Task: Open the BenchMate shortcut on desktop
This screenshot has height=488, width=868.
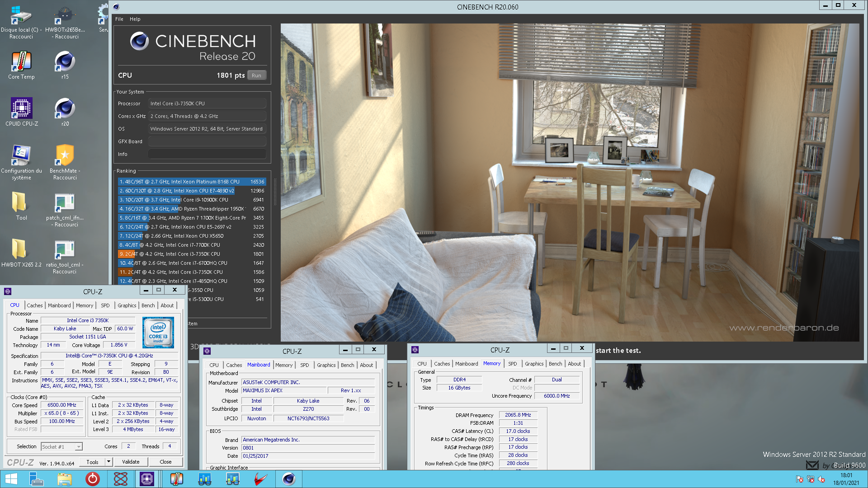Action: [x=65, y=162]
